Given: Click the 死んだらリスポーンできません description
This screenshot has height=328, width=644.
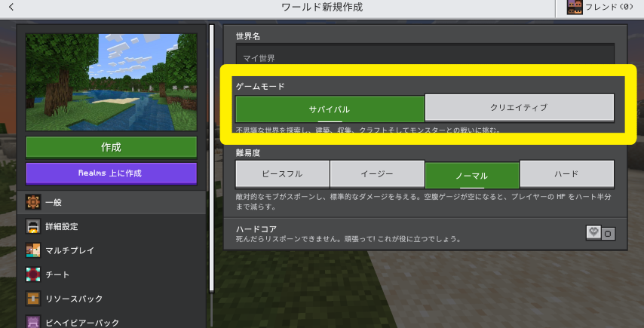Looking at the screenshot, I should click(x=348, y=238).
